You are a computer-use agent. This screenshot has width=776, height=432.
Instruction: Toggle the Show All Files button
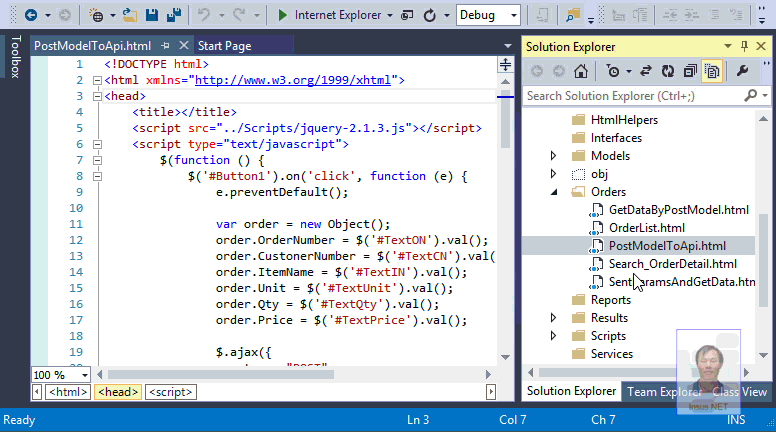pyautogui.click(x=712, y=71)
